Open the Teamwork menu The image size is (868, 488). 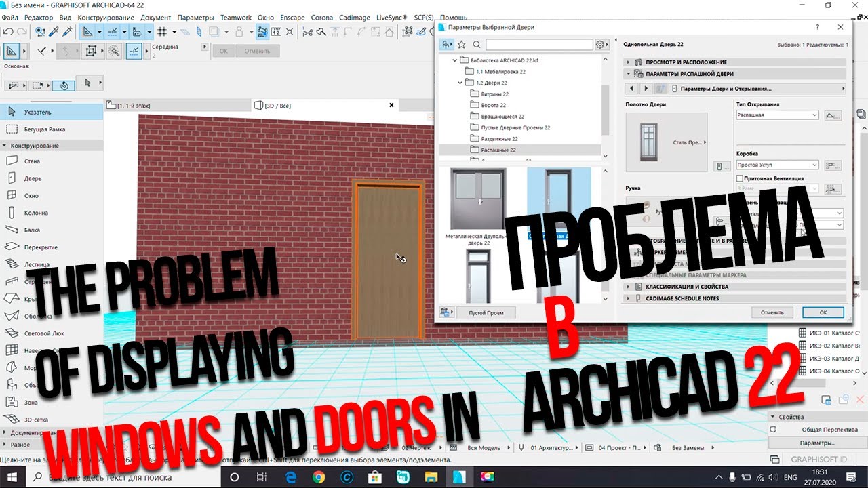[x=236, y=17]
